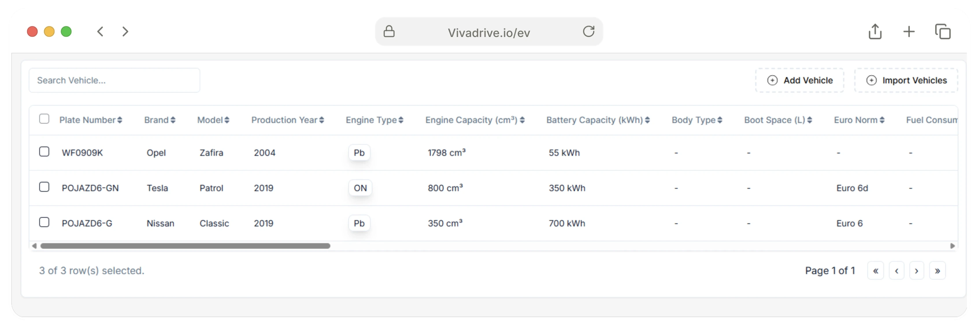Open the browser share icon

tap(875, 31)
